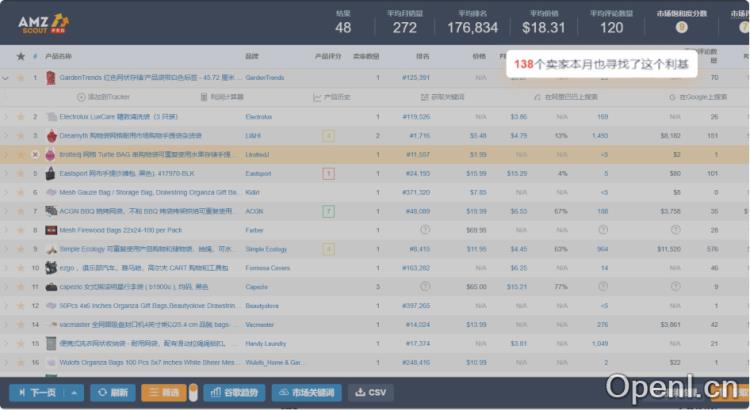Open the Eastsport brand link

(258, 173)
